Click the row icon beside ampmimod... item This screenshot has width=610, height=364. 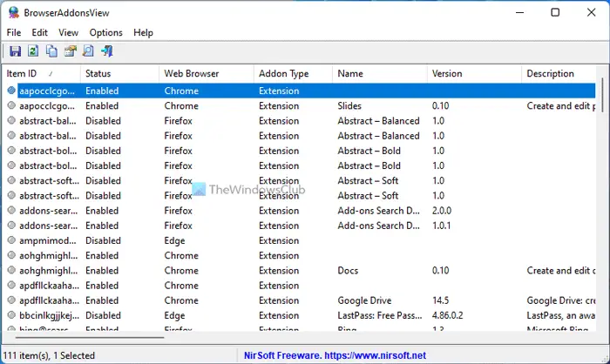[x=11, y=240]
